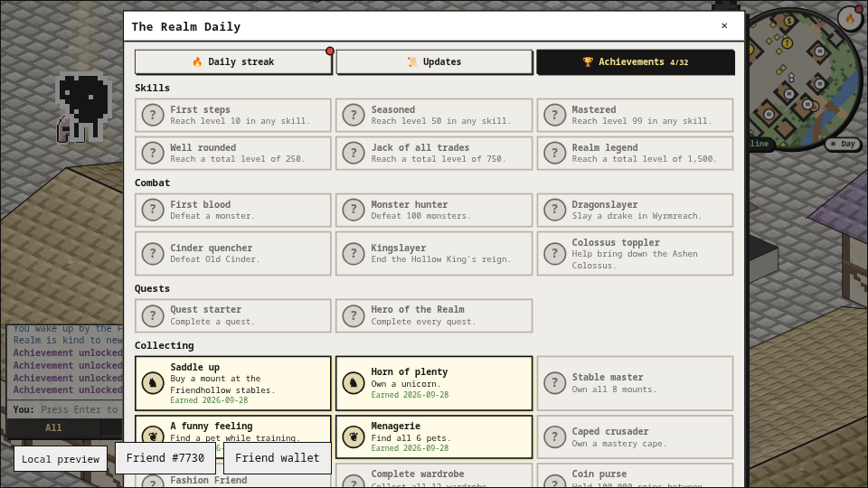Focus the chat input Press Enter field
868x488 pixels.
pos(80,409)
